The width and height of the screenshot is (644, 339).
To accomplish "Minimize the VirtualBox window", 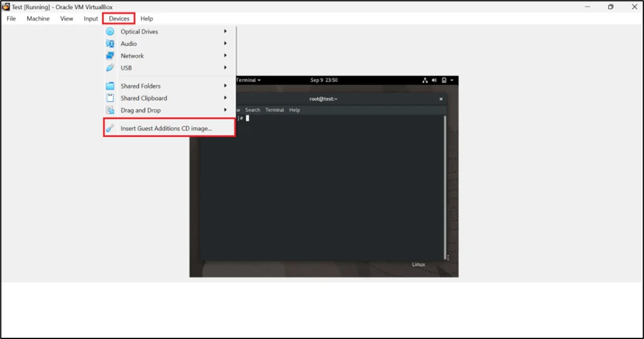I will [587, 6].
